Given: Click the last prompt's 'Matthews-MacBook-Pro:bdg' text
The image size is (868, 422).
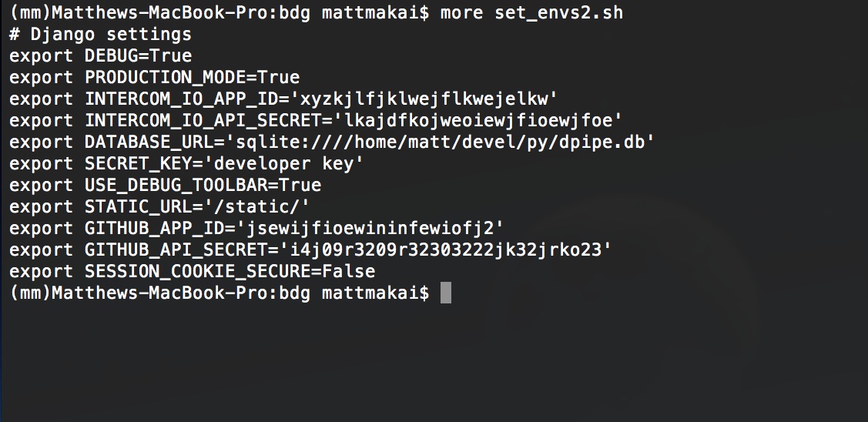Looking at the screenshot, I should click(181, 293).
